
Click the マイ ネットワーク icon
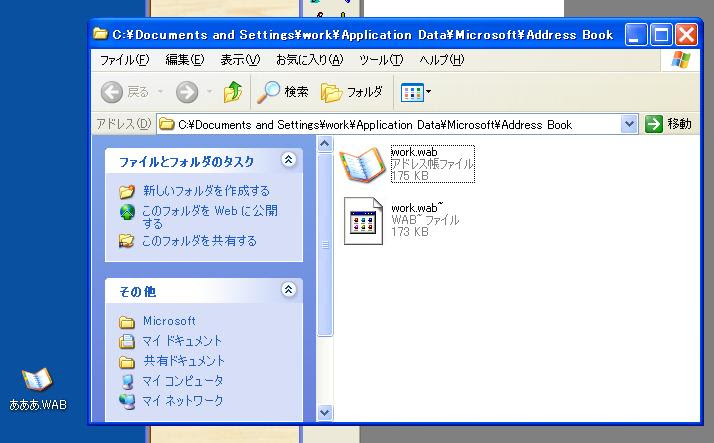[127, 401]
